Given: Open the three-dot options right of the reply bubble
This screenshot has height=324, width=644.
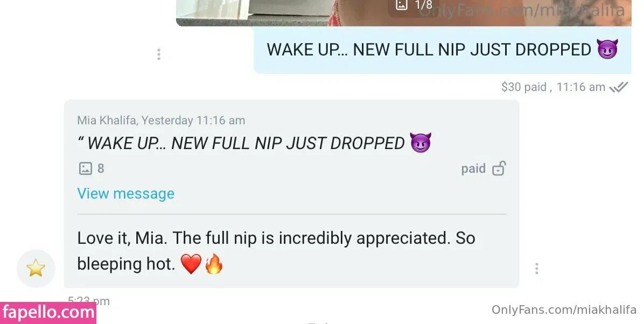Looking at the screenshot, I should point(536,269).
